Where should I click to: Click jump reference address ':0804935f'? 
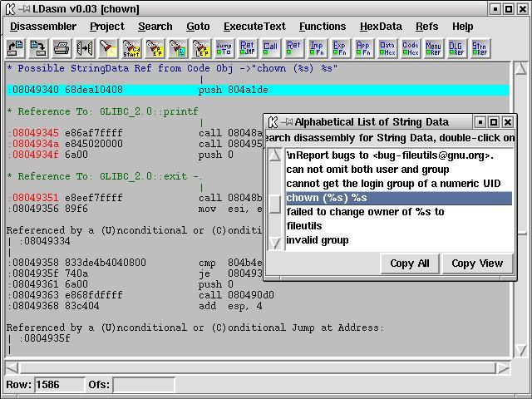pos(45,338)
